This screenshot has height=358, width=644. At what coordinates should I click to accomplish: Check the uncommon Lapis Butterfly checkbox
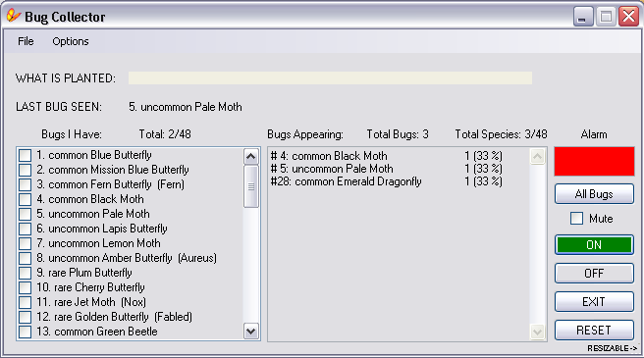[x=26, y=229]
